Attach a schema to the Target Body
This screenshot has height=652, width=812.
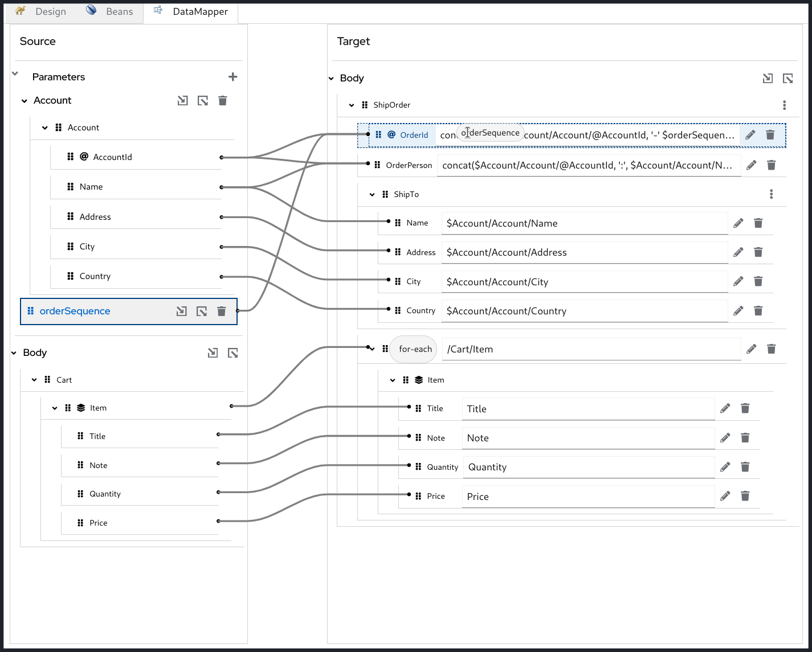pyautogui.click(x=768, y=78)
